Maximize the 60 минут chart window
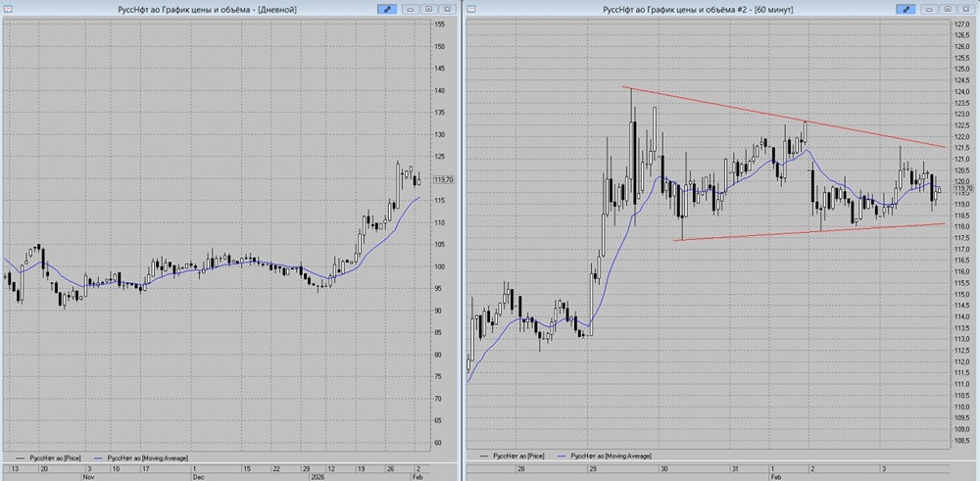The image size is (980, 481). click(948, 10)
